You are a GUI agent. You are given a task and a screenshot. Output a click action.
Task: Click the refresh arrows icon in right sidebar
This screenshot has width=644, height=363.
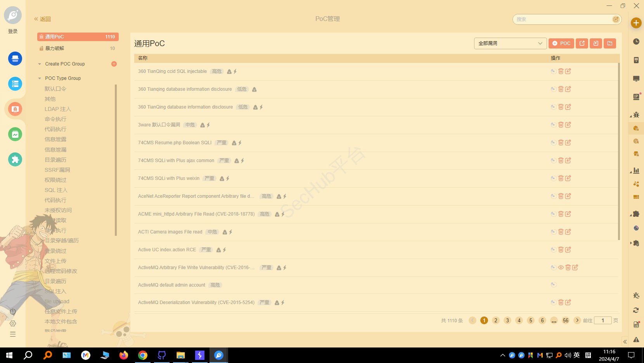click(636, 310)
